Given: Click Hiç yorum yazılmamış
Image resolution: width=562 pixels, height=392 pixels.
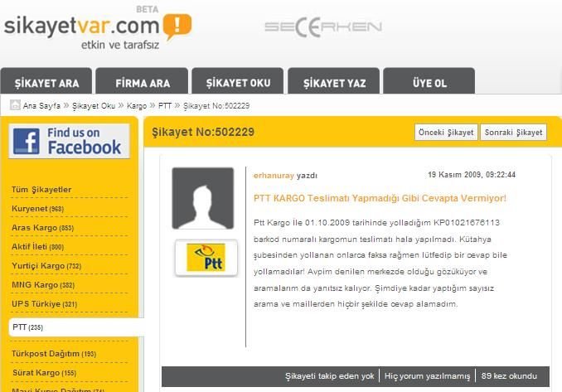Looking at the screenshot, I should coord(427,376).
